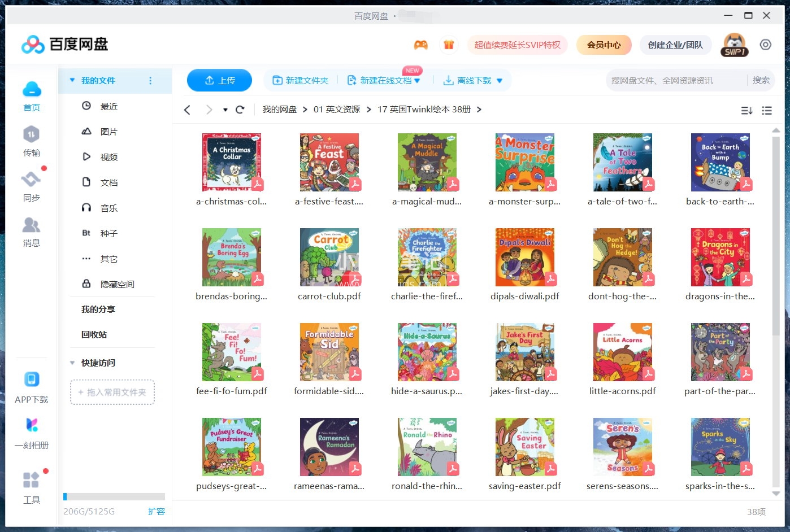
Task: Open the sort order options
Action: (746, 110)
